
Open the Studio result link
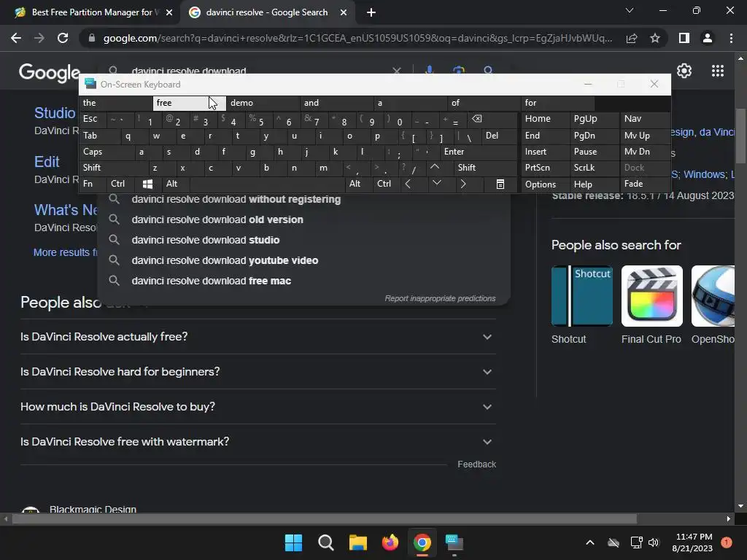click(55, 113)
